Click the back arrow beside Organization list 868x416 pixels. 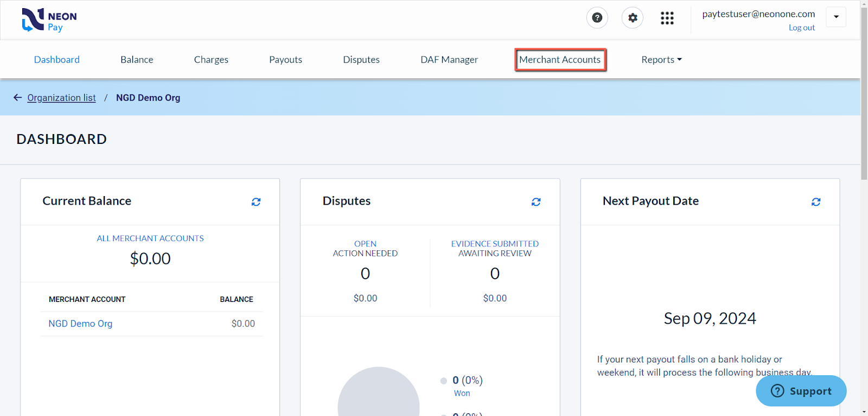[17, 98]
